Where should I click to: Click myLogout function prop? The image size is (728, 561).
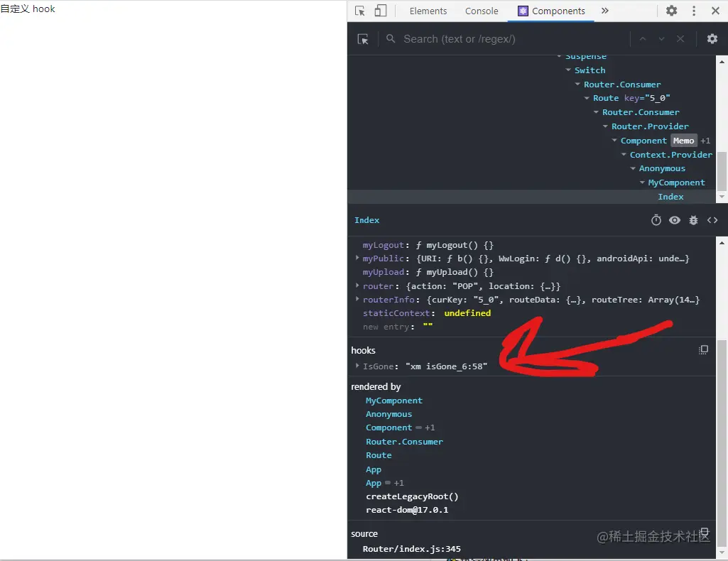tap(428, 245)
